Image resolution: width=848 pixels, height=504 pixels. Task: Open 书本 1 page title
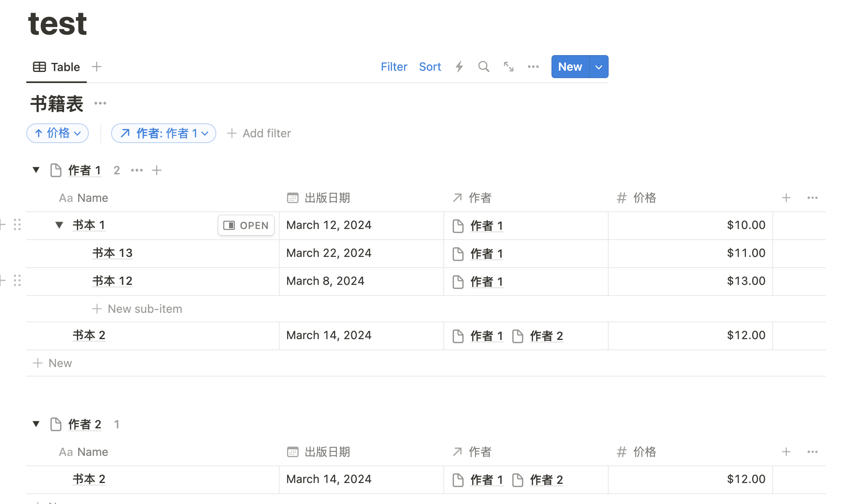(89, 225)
